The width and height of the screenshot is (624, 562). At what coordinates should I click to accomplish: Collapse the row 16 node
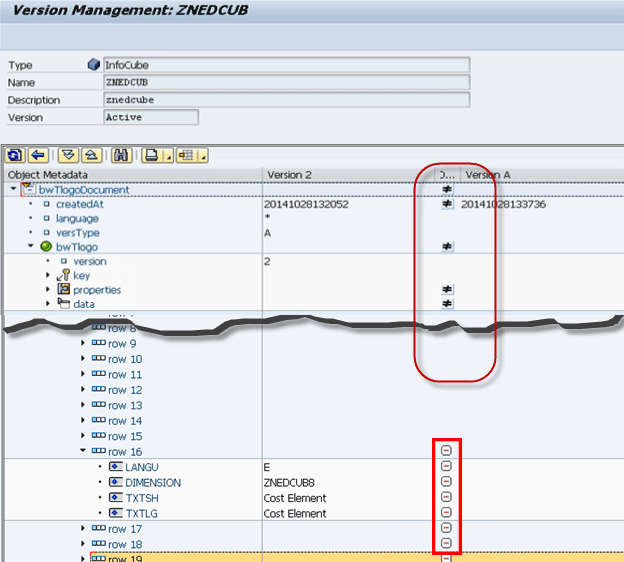[83, 452]
